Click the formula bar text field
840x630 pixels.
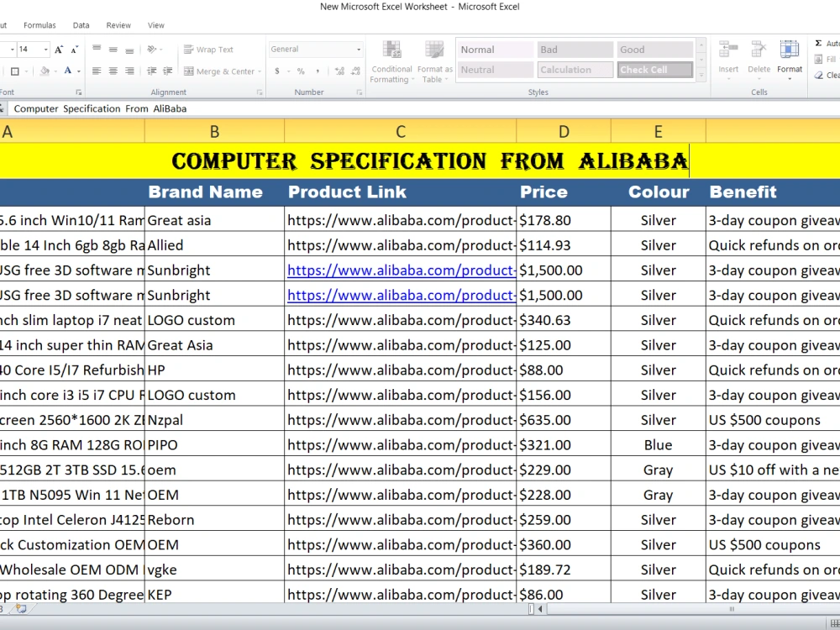coord(423,108)
